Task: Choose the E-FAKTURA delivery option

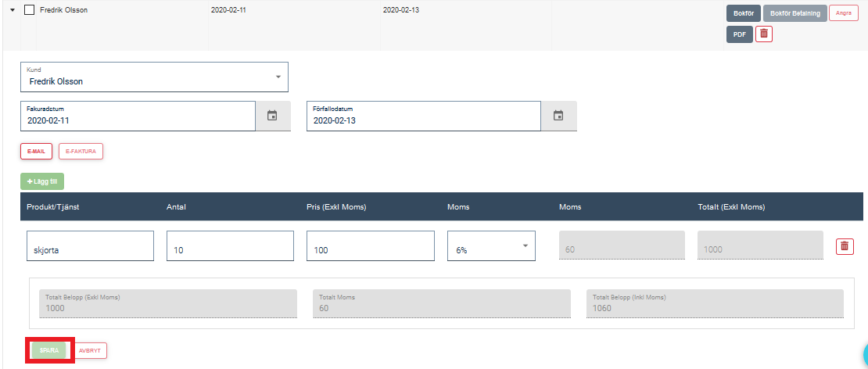Action: click(x=81, y=151)
